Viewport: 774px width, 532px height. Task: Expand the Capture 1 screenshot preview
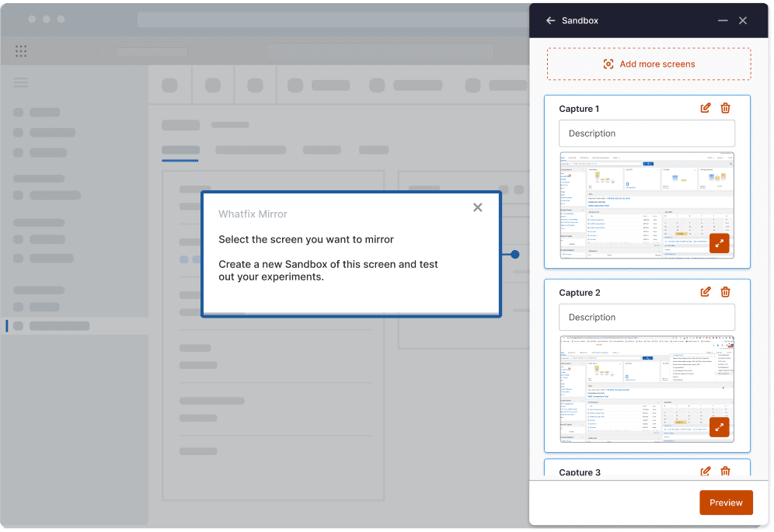pyautogui.click(x=719, y=243)
